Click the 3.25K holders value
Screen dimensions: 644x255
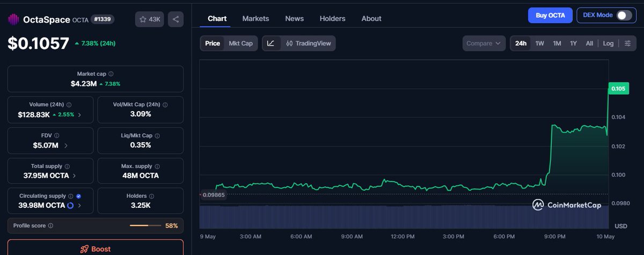[x=141, y=206]
